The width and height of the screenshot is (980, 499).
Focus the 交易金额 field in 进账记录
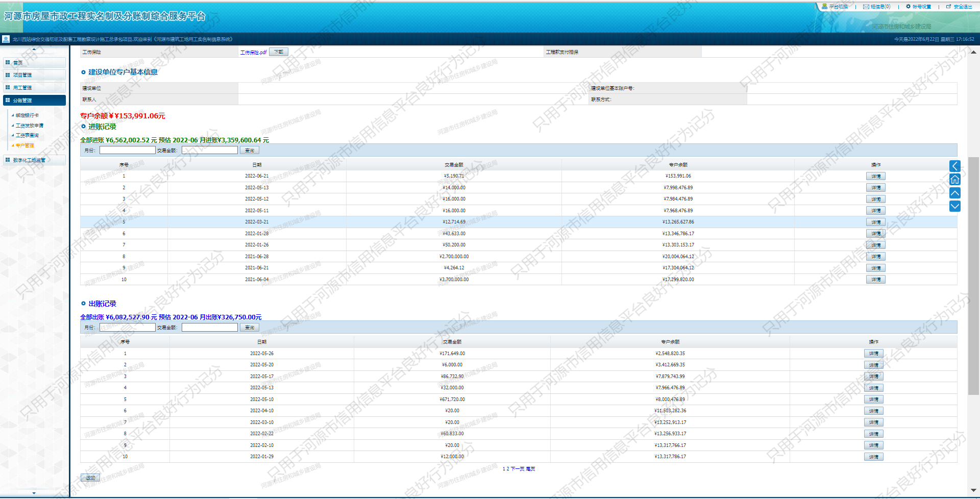(x=210, y=150)
